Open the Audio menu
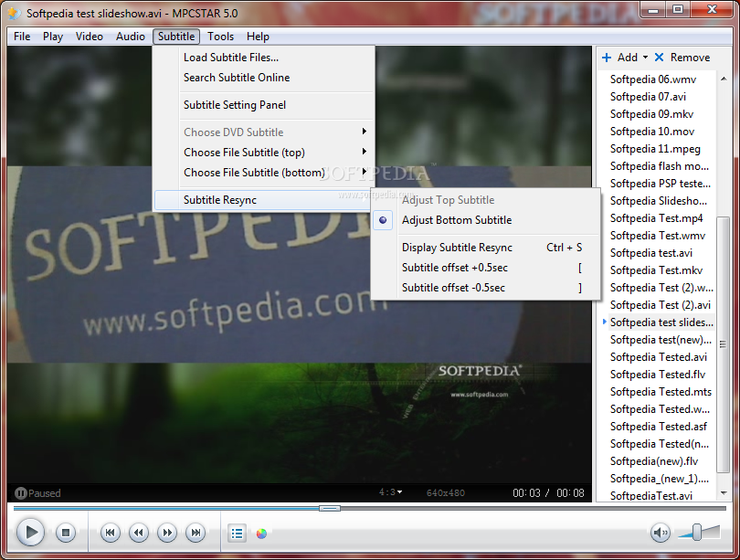 point(131,37)
